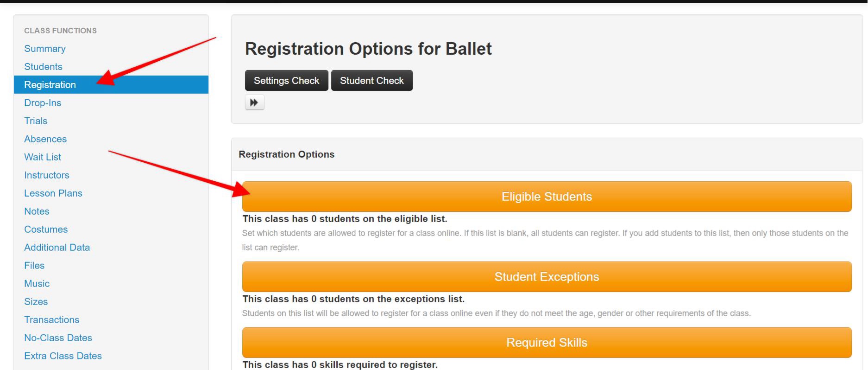868x370 pixels.
Task: Expand the Student Exceptions section
Action: 547,277
